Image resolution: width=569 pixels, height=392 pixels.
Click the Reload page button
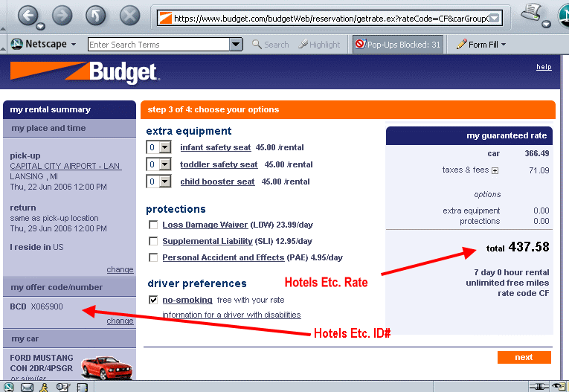pos(95,16)
